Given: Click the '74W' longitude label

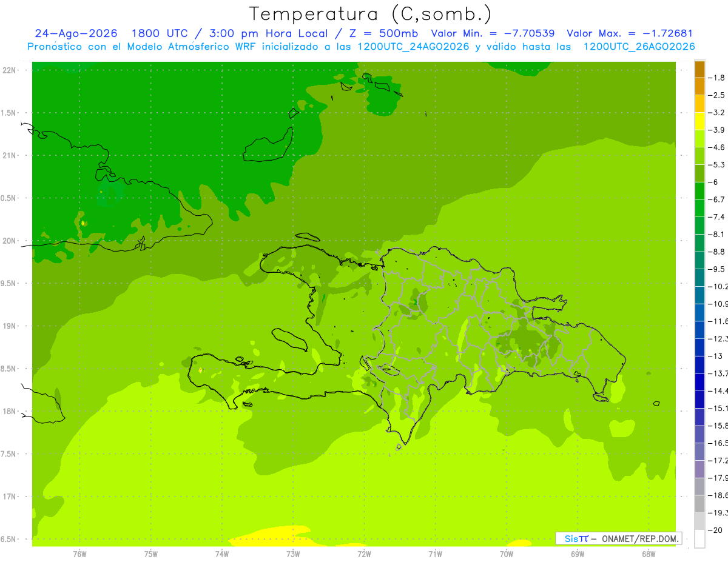Looking at the screenshot, I should [x=222, y=554].
